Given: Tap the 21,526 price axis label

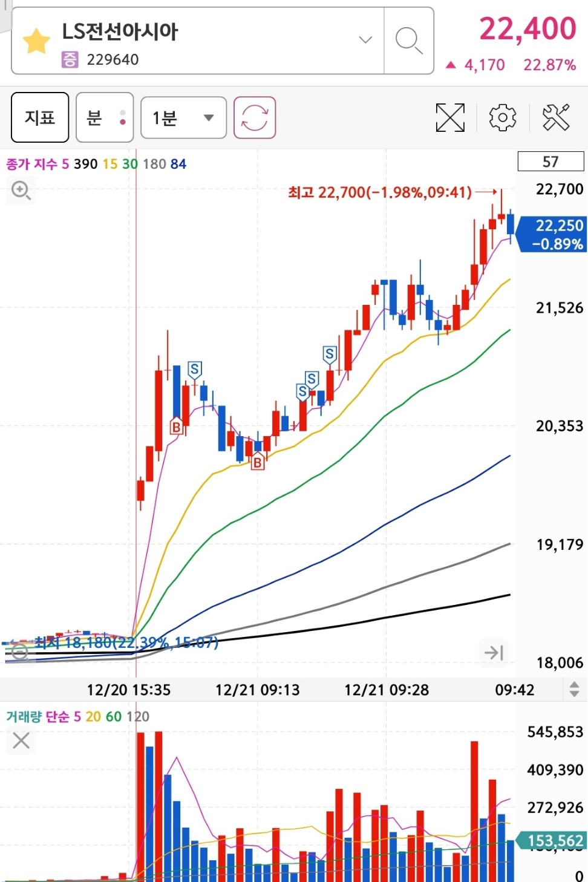Looking at the screenshot, I should coord(560,308).
